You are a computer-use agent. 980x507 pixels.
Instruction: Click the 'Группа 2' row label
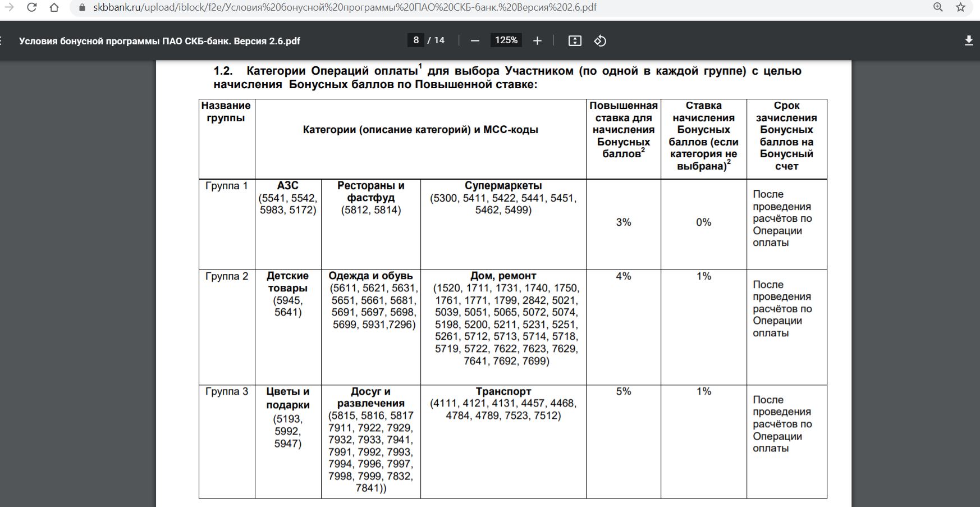pos(226,276)
